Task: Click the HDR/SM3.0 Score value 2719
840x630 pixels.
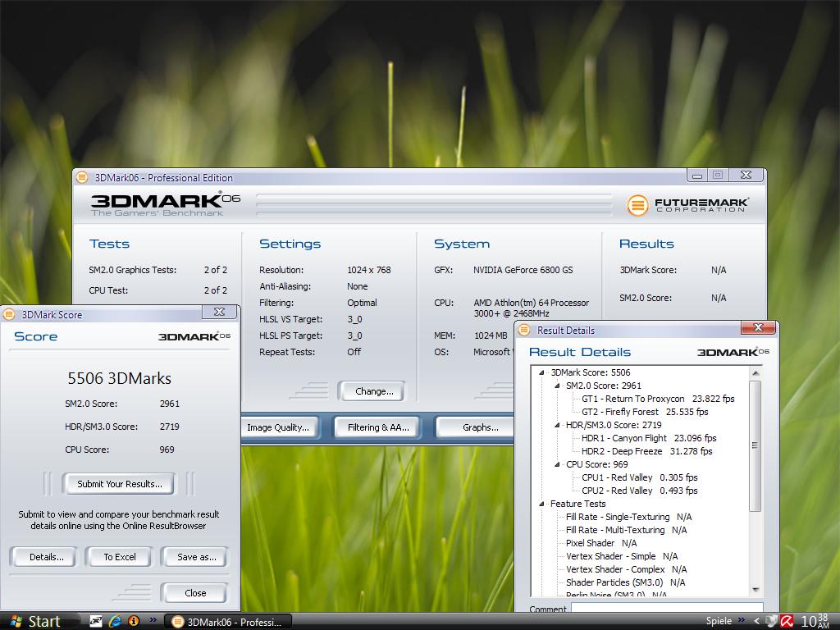Action: coord(169,427)
